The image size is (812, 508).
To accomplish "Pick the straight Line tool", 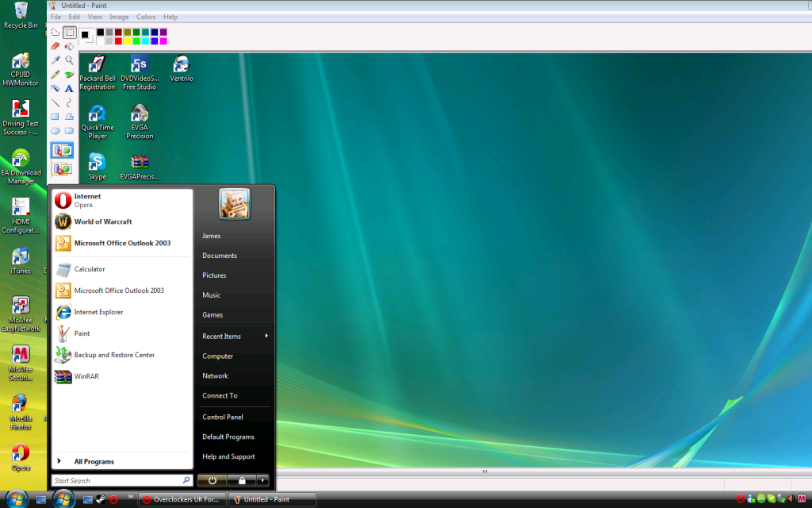I will (x=55, y=102).
